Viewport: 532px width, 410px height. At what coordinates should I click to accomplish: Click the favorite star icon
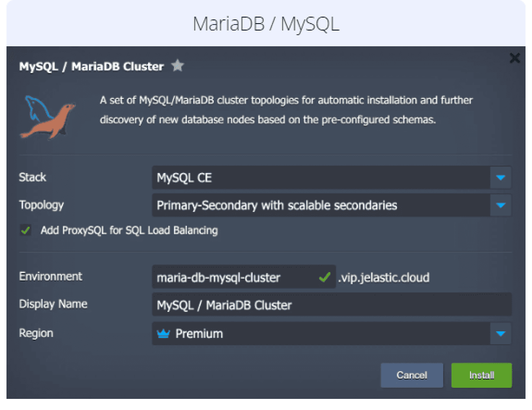pos(177,66)
